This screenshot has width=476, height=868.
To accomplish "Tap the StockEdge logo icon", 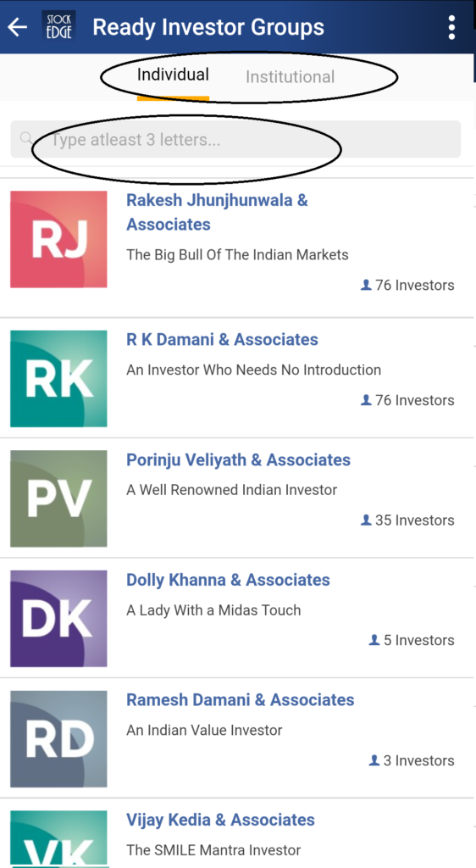I will [58, 26].
